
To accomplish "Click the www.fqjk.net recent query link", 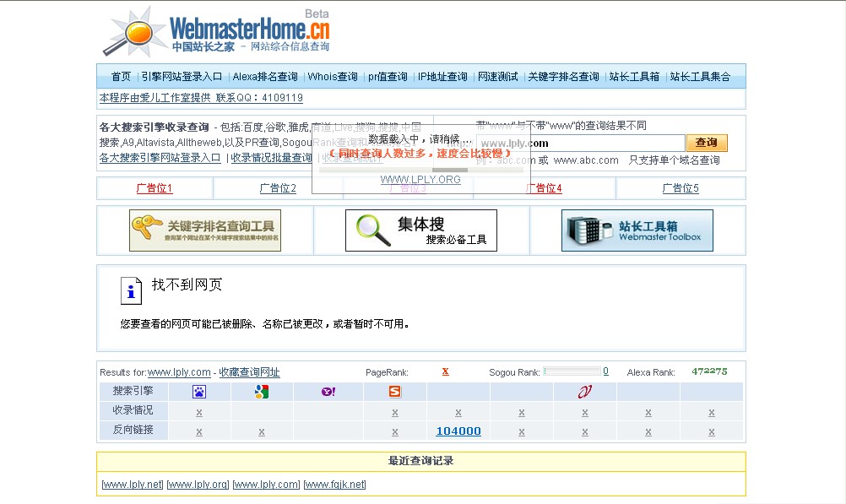I will point(335,485).
